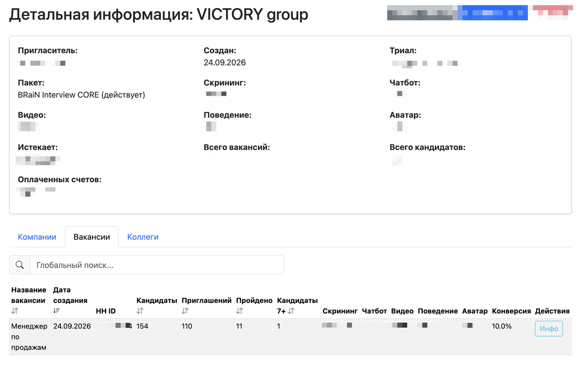Image resolution: width=588 pixels, height=368 pixels.
Task: Click the conversion value 10.0%
Action: [x=502, y=326]
